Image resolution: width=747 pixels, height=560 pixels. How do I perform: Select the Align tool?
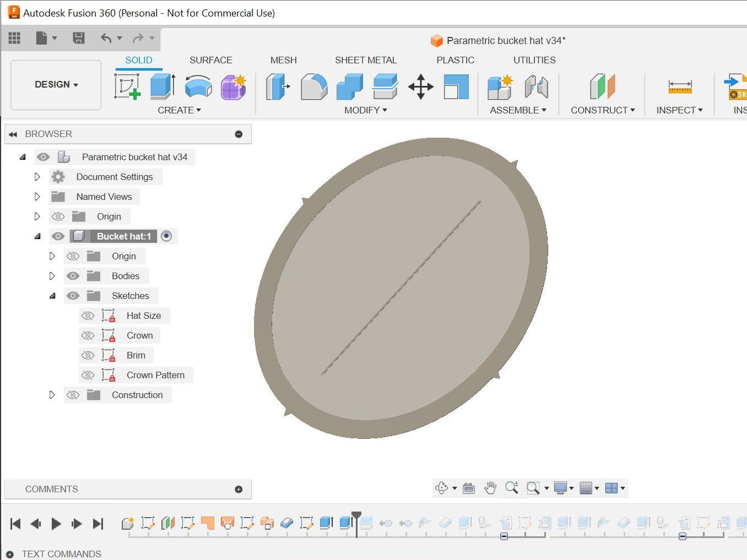(456, 87)
